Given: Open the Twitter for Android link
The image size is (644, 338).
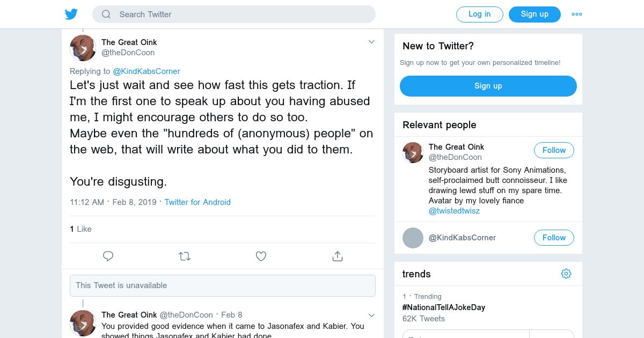Looking at the screenshot, I should (197, 202).
